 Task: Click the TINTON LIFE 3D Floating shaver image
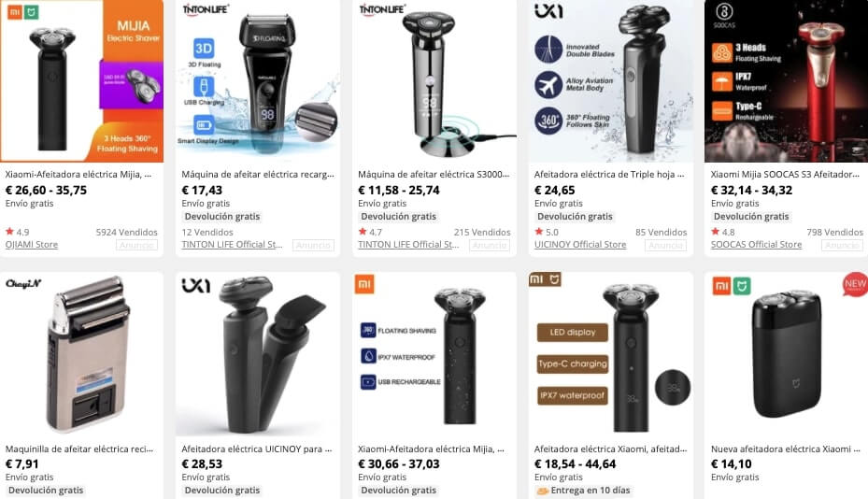tap(258, 81)
